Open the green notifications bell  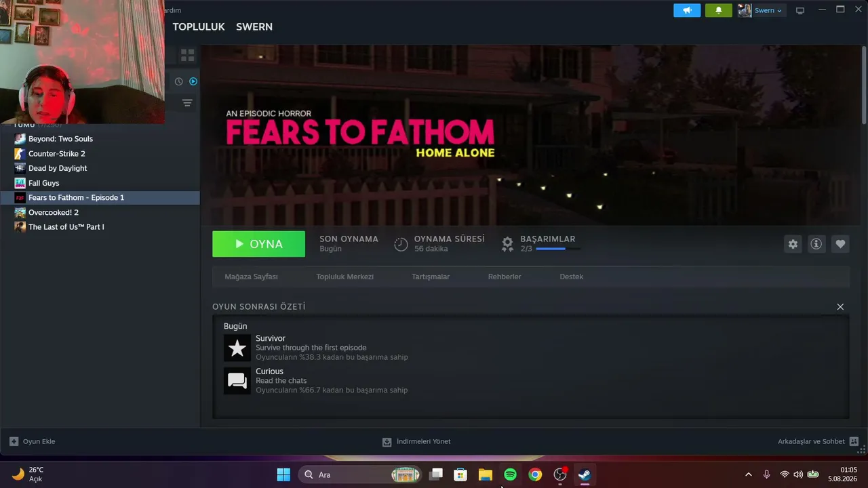718,10
